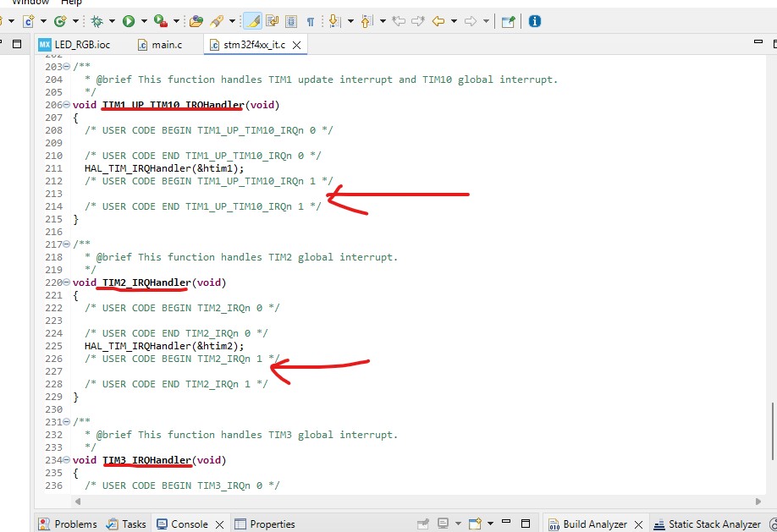Screen dimensions: 777x532
Task: Open the Window menu
Action: [30, 3]
